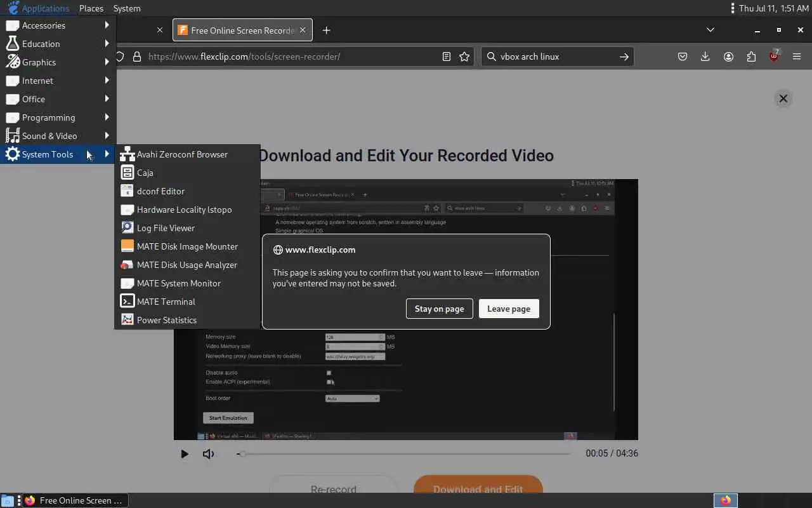Click Stay on page button
812x508 pixels.
pyautogui.click(x=440, y=309)
